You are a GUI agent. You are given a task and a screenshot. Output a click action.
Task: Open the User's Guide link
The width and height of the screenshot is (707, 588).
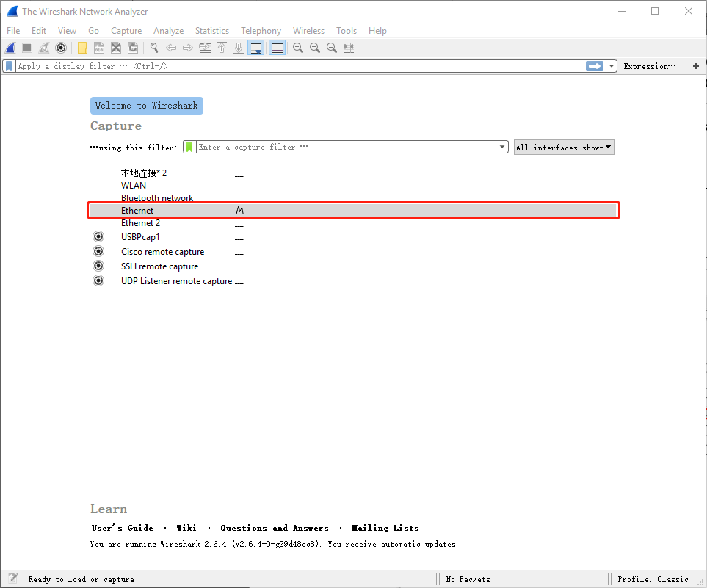coord(122,528)
